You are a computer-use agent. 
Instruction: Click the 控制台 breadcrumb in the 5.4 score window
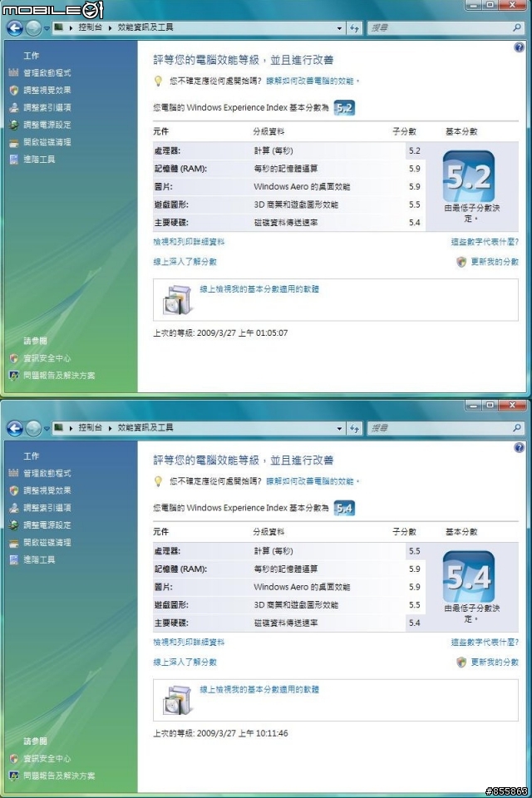90,428
